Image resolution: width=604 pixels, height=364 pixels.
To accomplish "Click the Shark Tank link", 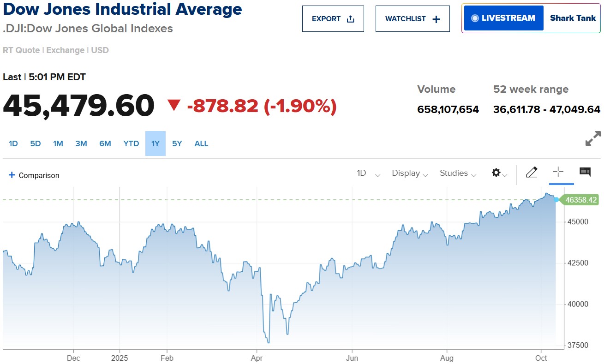I will click(x=573, y=18).
